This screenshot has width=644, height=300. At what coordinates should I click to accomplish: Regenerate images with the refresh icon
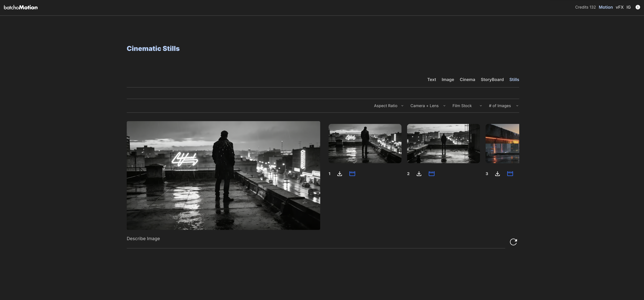(513, 242)
